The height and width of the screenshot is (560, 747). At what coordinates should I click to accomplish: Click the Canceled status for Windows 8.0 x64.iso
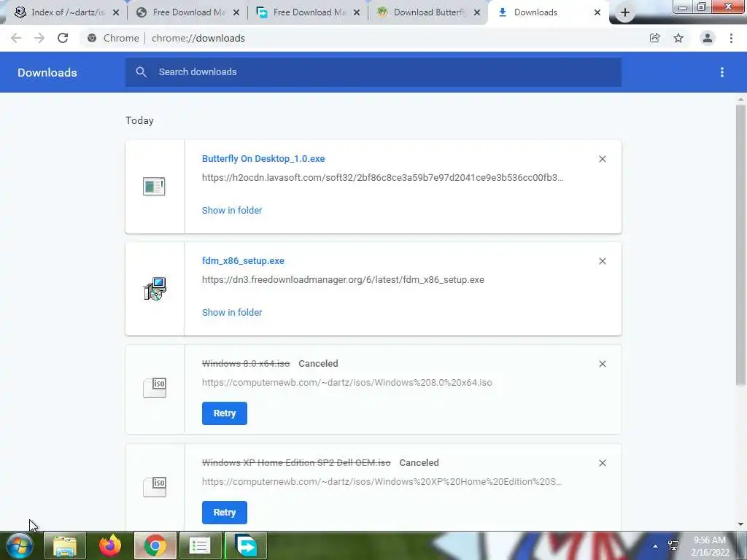pyautogui.click(x=318, y=363)
